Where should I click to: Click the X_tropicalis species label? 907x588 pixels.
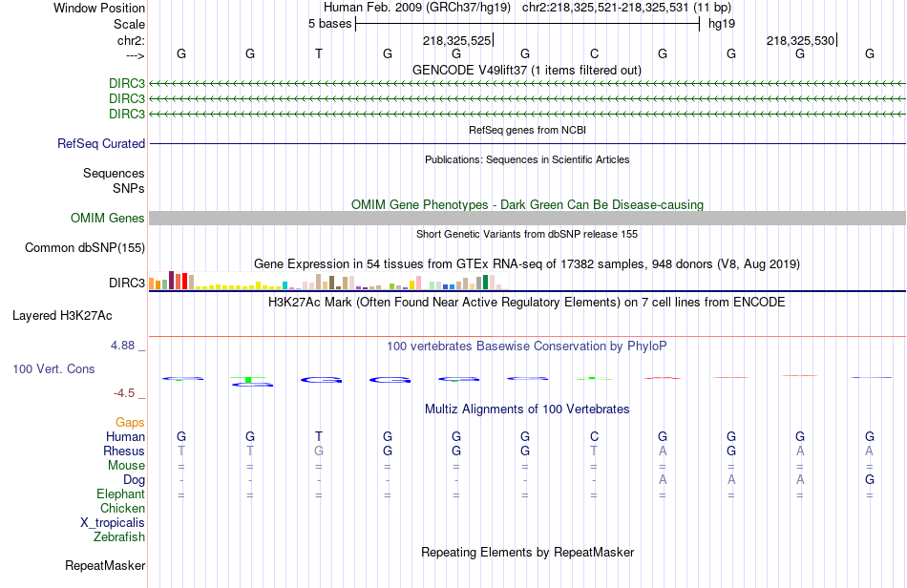coord(113,523)
